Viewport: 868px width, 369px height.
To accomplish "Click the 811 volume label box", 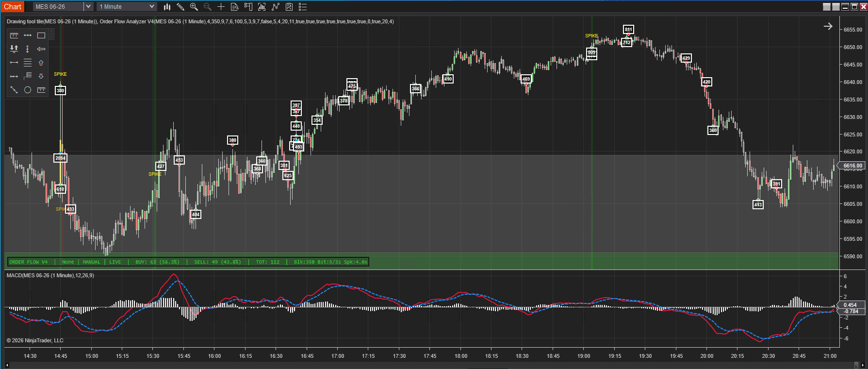I will pos(628,30).
